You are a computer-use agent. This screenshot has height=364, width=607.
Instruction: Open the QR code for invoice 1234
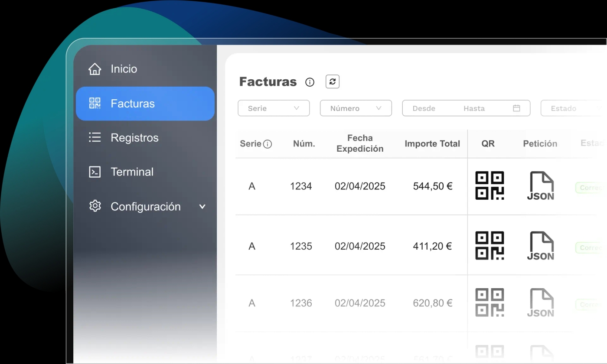coord(490,185)
